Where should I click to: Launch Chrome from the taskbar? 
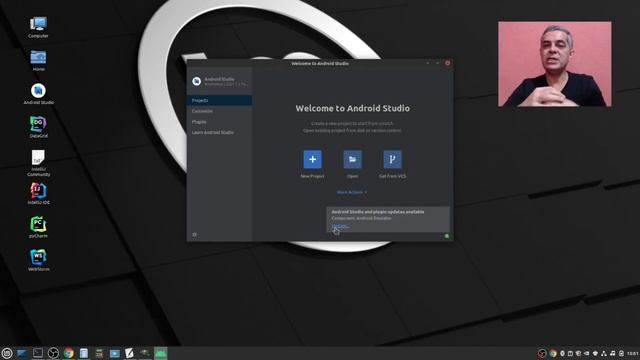(69, 353)
